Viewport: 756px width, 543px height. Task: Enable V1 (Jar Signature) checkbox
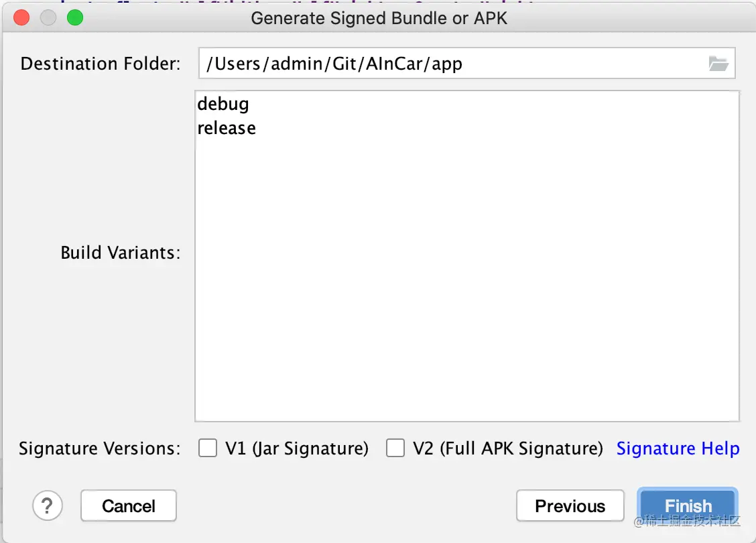pos(208,448)
